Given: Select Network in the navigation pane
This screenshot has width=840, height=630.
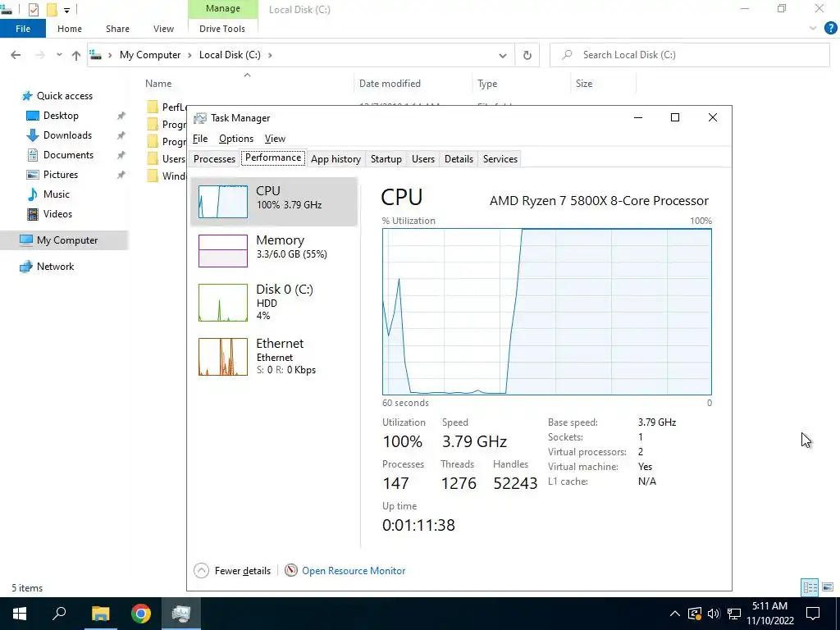Looking at the screenshot, I should coord(55,267).
